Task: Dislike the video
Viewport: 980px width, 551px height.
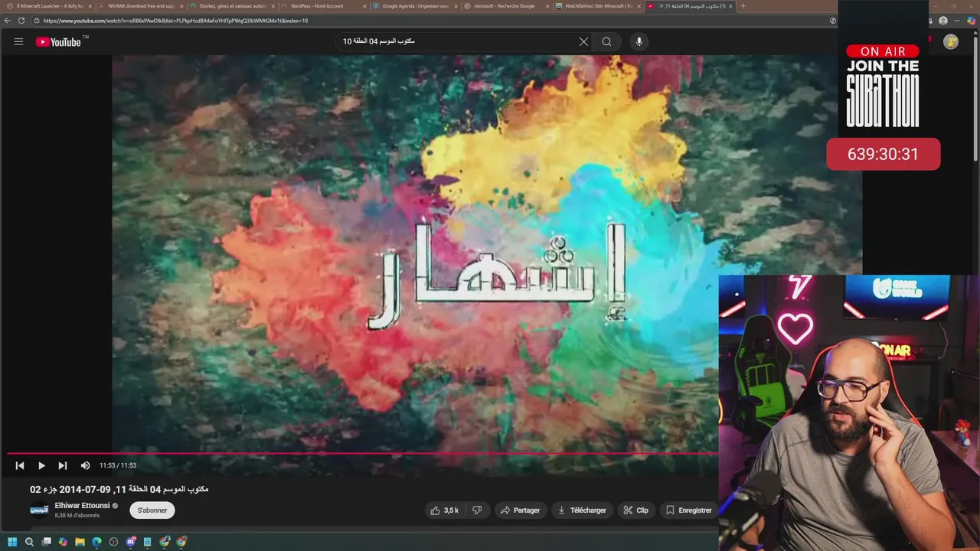Action: click(477, 510)
